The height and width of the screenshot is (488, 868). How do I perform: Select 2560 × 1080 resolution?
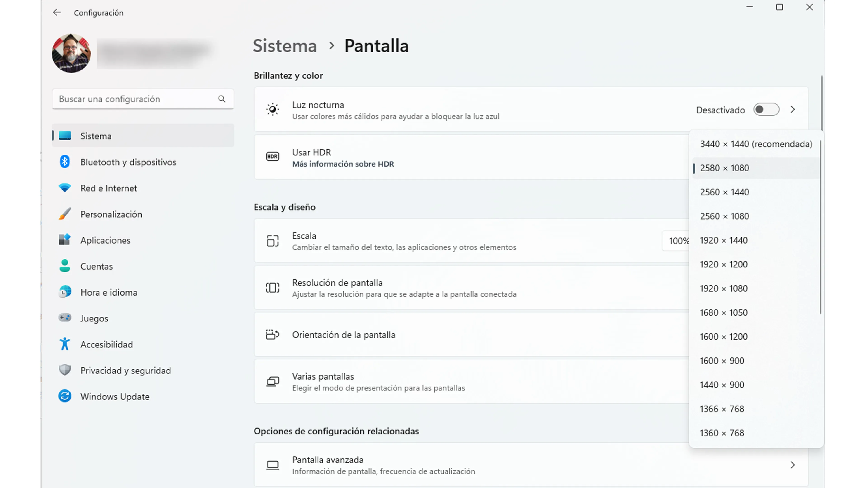pos(756,216)
